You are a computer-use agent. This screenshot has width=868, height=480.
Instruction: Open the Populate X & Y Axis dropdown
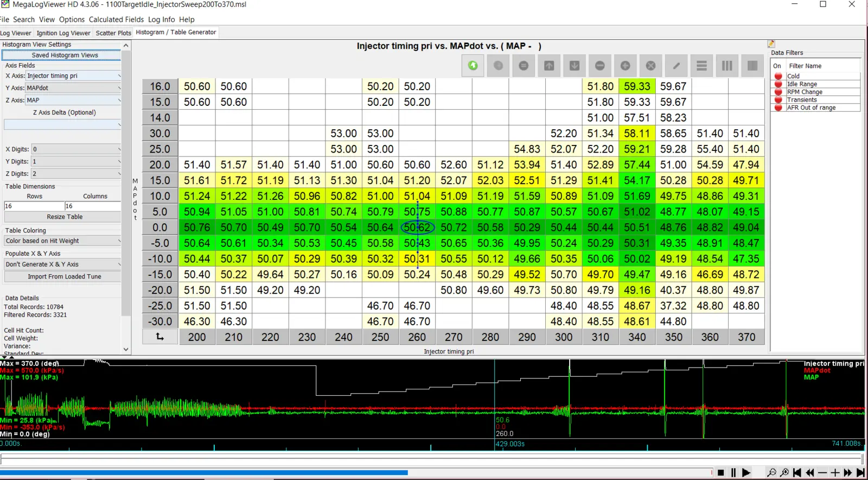[62, 264]
